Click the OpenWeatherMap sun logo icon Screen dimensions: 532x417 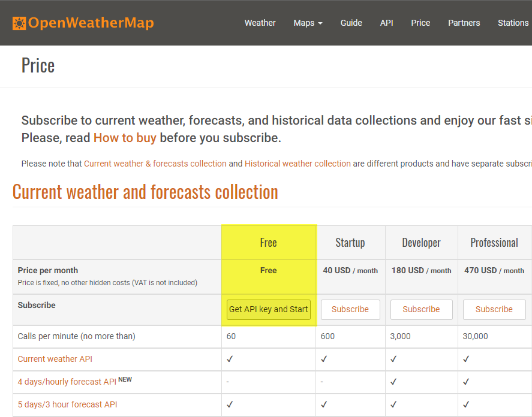click(19, 23)
